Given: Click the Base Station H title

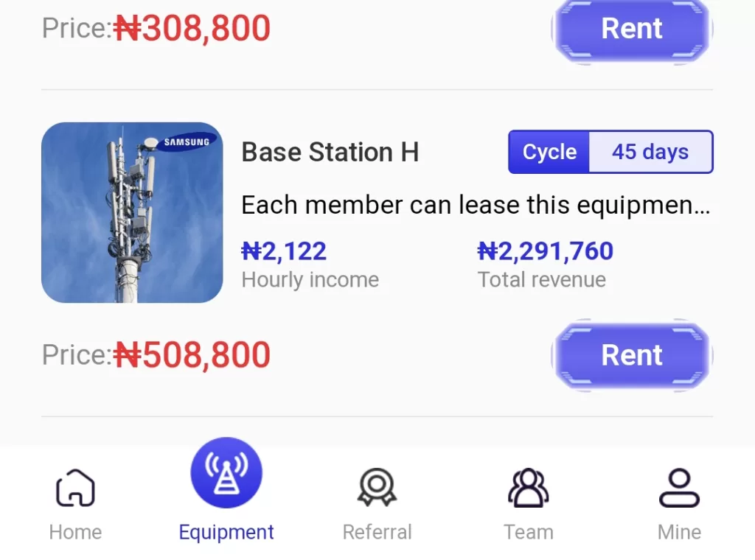Looking at the screenshot, I should [x=330, y=153].
